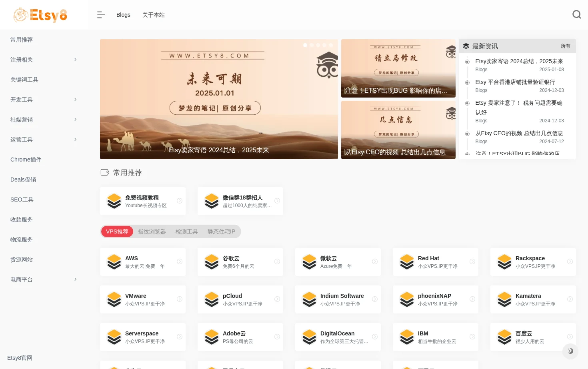Screen dimensions: 588x369
Task: Click the 谷歌云 card stack icon
Action: pyautogui.click(x=212, y=262)
